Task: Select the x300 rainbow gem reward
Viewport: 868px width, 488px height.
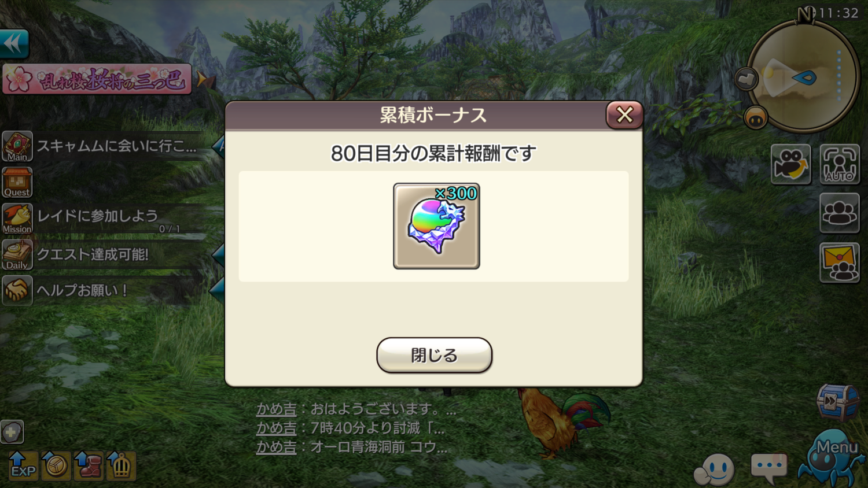Action: (x=436, y=226)
